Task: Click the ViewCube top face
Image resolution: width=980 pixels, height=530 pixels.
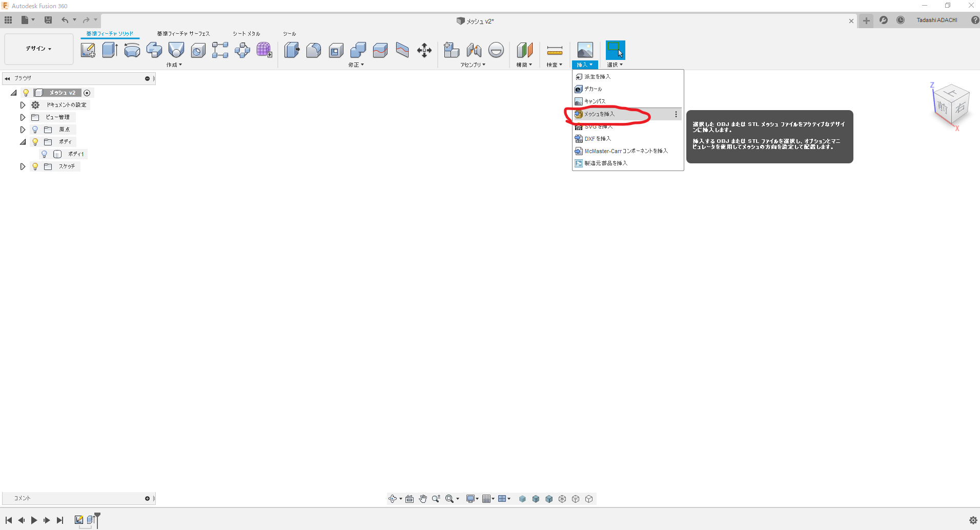Action: pyautogui.click(x=952, y=93)
